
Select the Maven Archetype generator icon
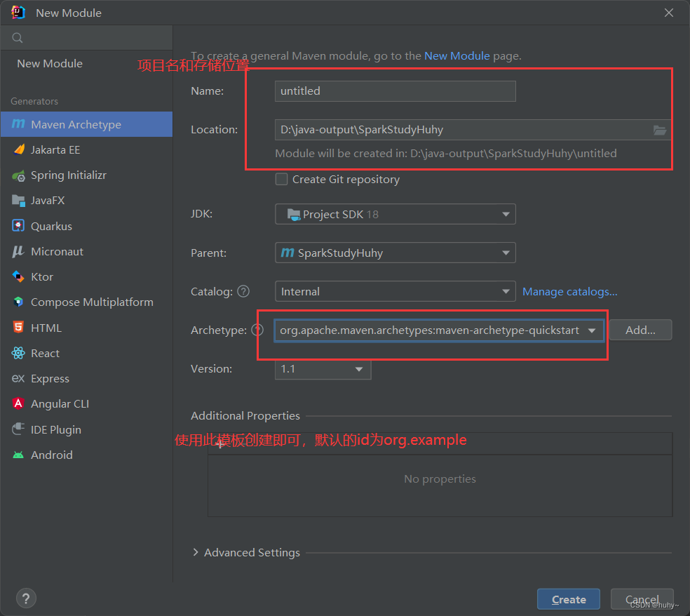(x=18, y=124)
